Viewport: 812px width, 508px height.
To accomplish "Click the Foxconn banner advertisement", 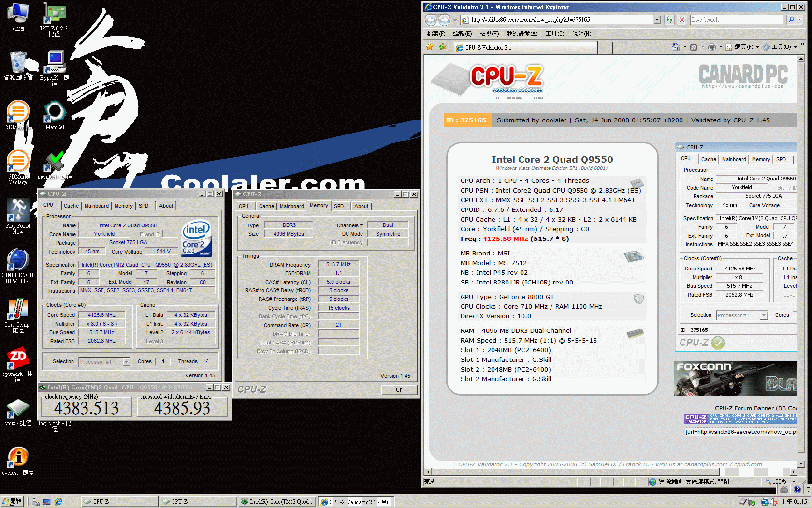I will pyautogui.click(x=736, y=378).
